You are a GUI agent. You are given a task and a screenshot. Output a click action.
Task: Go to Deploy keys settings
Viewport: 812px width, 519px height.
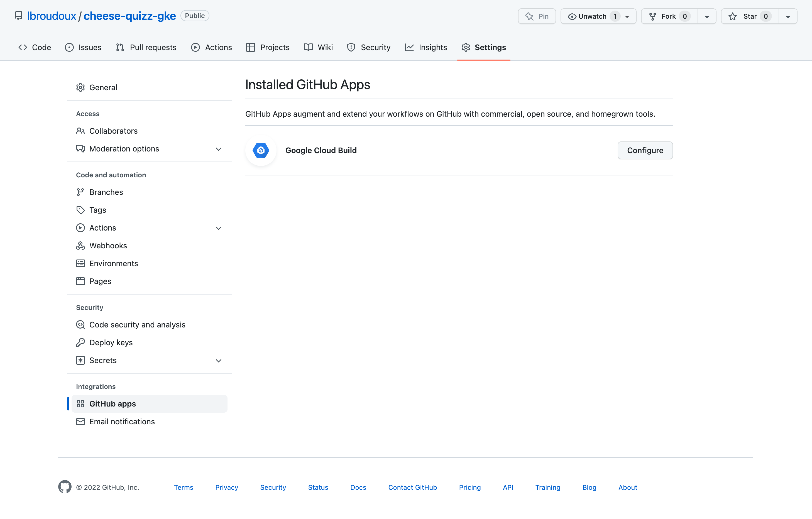pos(111,342)
